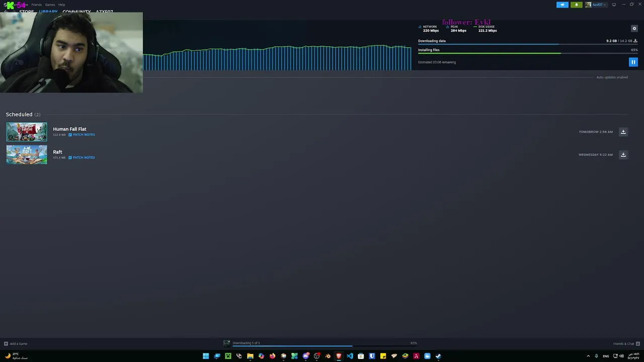The width and height of the screenshot is (644, 362).
Task: Expand the Azxf07 account dropdown
Action: [596, 5]
